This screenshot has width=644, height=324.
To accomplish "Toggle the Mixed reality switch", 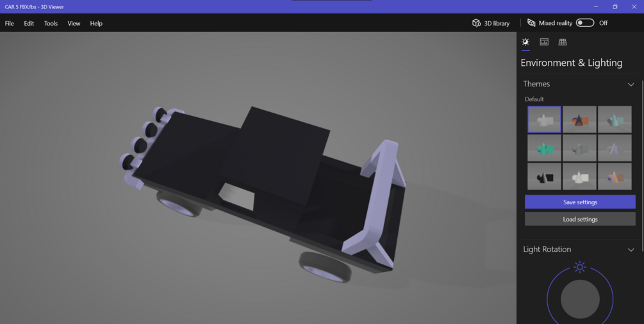I will click(x=585, y=23).
